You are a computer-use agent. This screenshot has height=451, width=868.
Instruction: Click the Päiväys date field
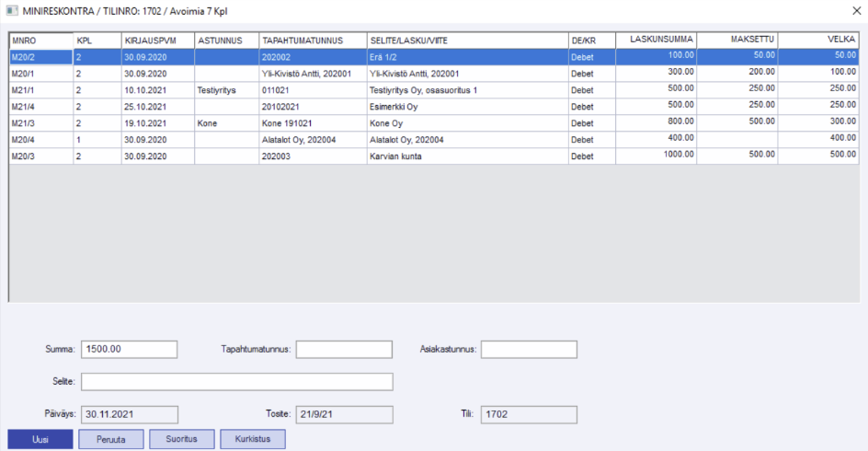coord(129,414)
